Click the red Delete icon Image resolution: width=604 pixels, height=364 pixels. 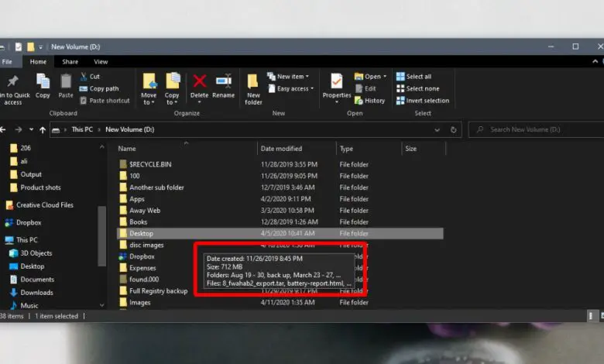click(200, 81)
